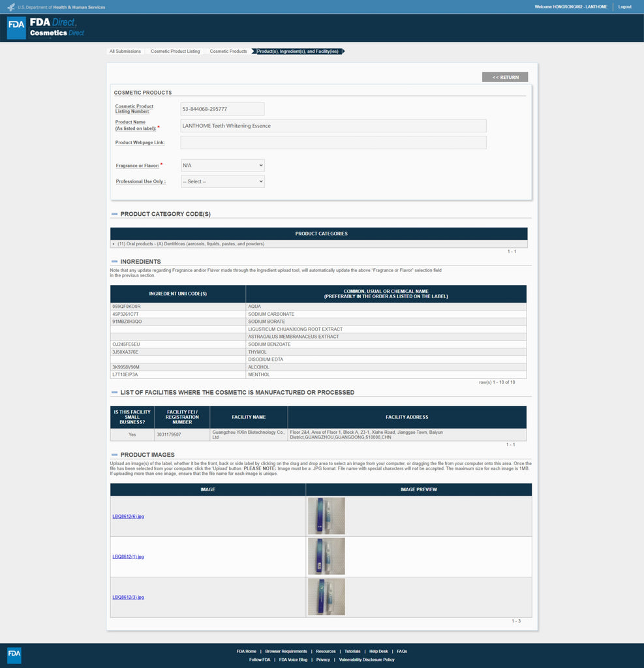Click the preview thumbnail for LBQ8612(3).jpg
Image resolution: width=644 pixels, height=668 pixels.
click(326, 597)
